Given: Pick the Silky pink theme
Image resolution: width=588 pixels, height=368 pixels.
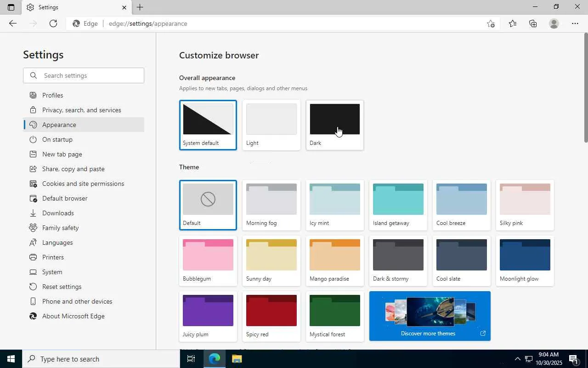Looking at the screenshot, I should (x=525, y=205).
